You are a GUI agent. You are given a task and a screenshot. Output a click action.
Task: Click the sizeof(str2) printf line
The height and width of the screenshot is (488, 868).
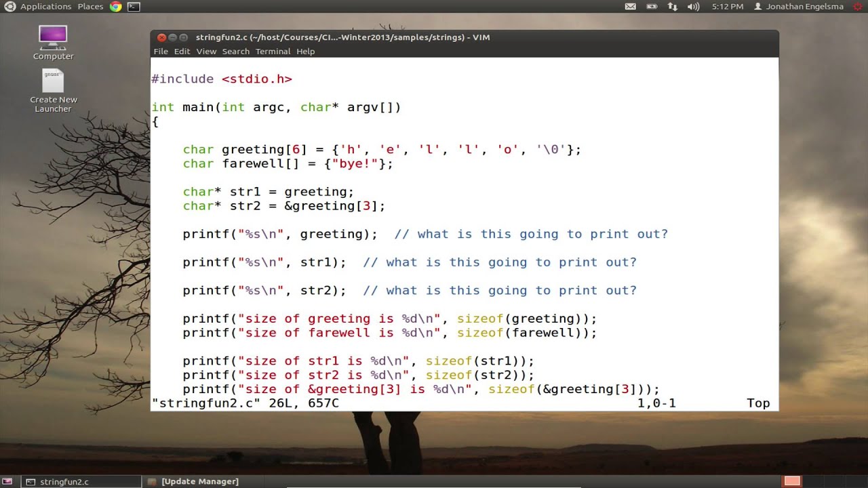click(359, 375)
